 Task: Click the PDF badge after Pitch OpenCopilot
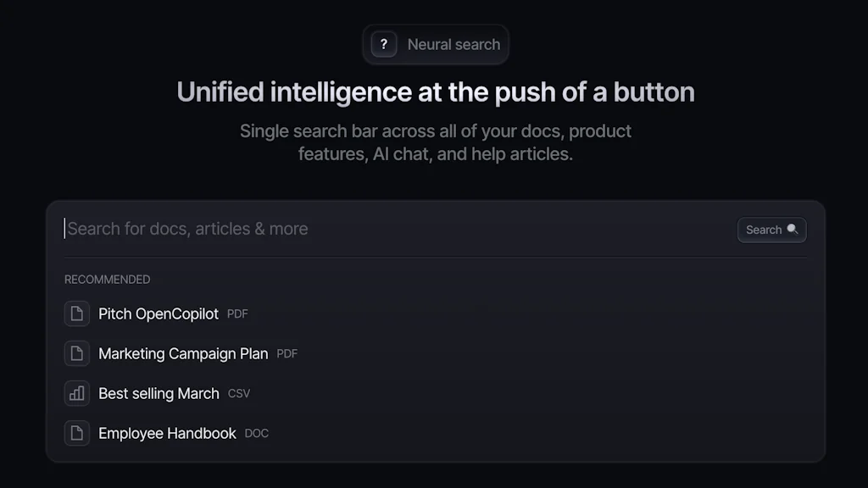237,313
